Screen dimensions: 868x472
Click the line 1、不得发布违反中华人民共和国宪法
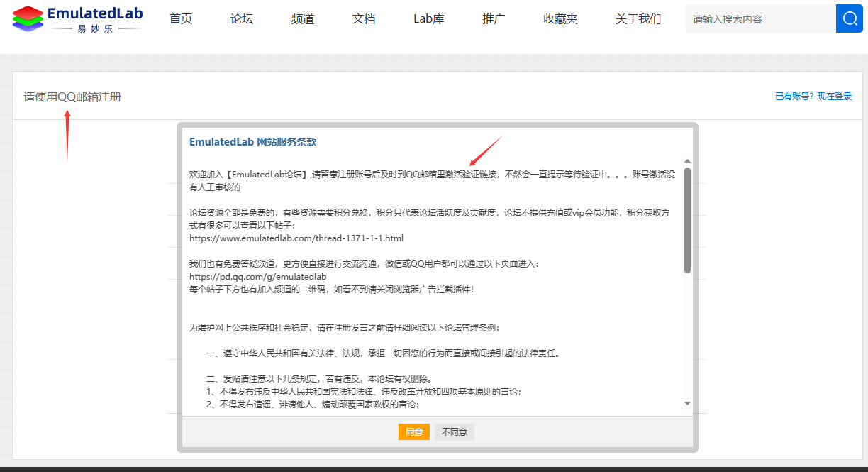point(365,391)
